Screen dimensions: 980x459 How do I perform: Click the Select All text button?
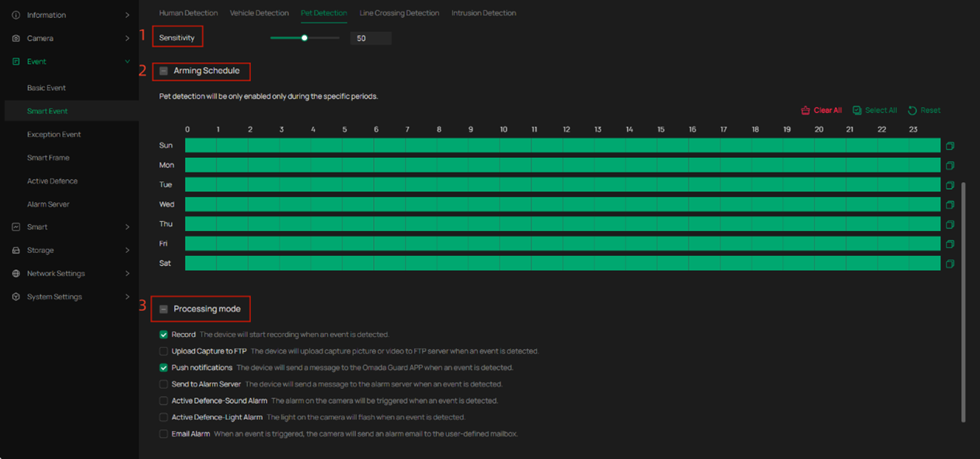click(881, 110)
